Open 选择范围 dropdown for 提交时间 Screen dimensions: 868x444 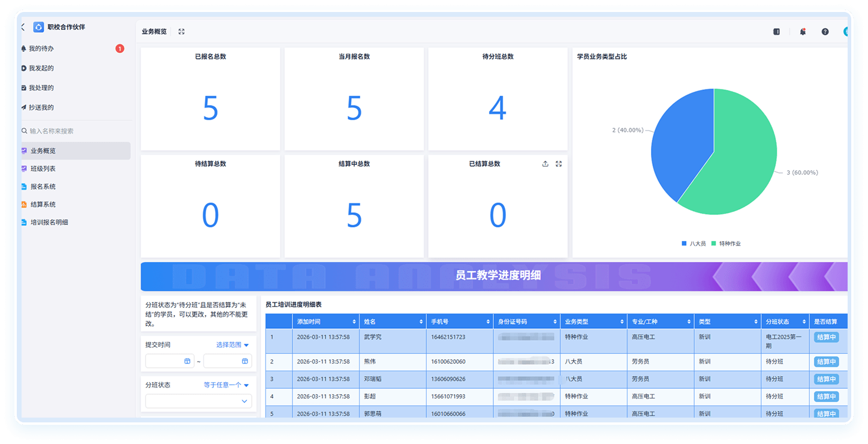point(232,345)
